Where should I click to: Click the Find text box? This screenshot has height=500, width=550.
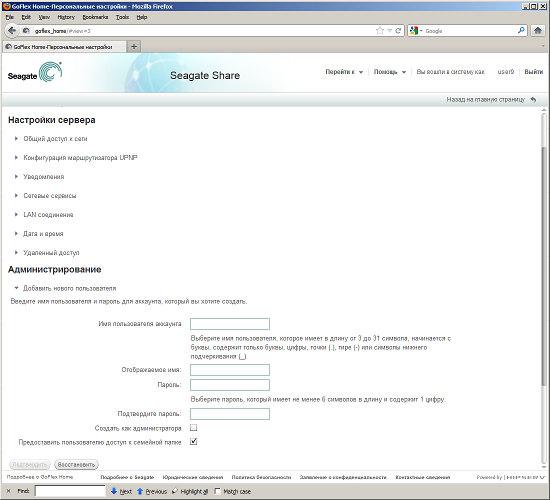[70, 491]
